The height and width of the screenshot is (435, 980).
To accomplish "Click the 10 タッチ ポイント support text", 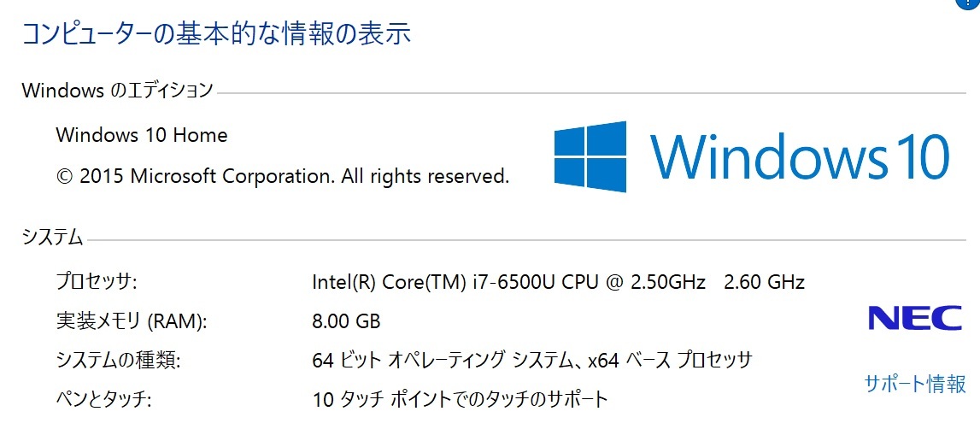I will coord(460,399).
